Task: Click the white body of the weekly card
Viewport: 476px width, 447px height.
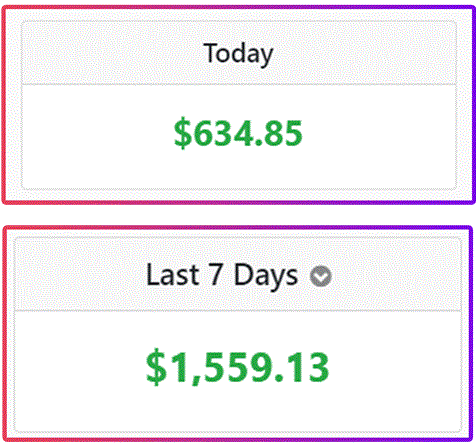Action: pyautogui.click(x=238, y=371)
